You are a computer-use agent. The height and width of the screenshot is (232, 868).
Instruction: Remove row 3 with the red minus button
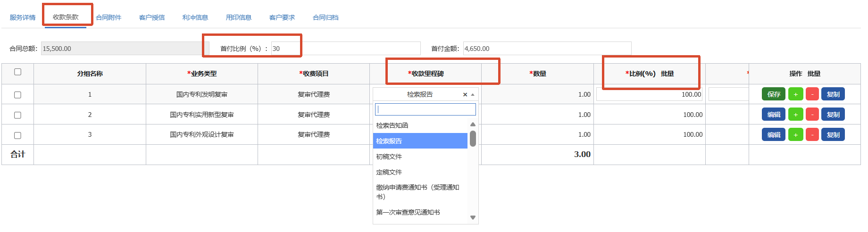(812, 135)
